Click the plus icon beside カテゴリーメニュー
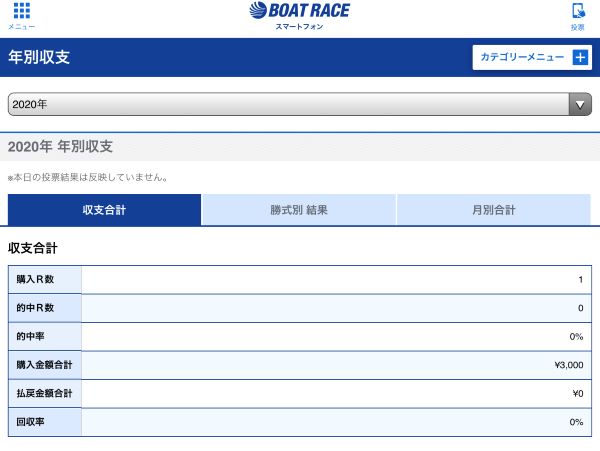 [x=580, y=58]
